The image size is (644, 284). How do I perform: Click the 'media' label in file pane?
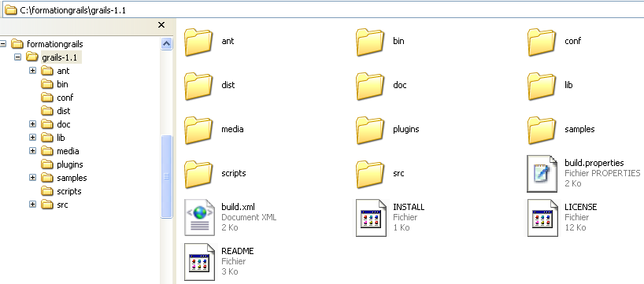[232, 129]
